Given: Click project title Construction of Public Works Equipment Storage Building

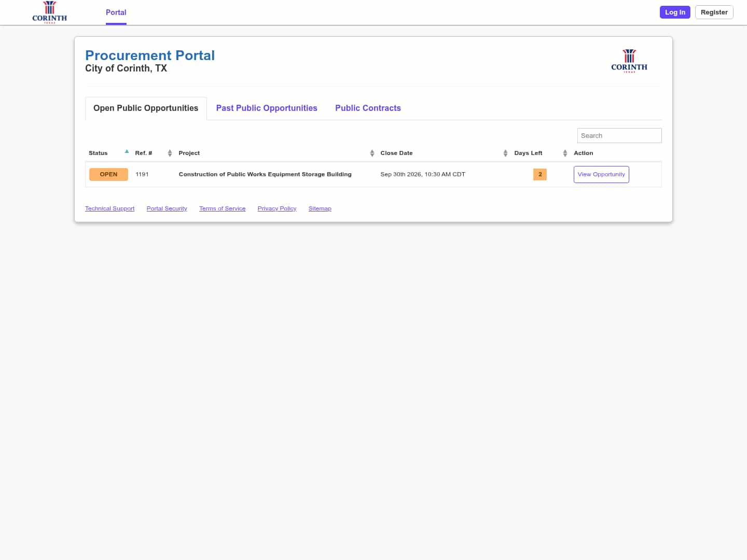Looking at the screenshot, I should (265, 174).
